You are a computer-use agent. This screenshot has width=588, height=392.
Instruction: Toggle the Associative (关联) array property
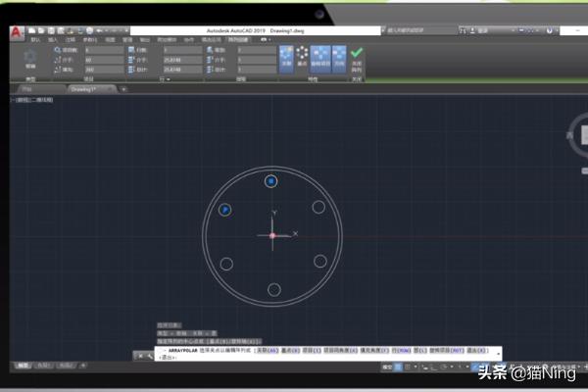pyautogui.click(x=286, y=59)
